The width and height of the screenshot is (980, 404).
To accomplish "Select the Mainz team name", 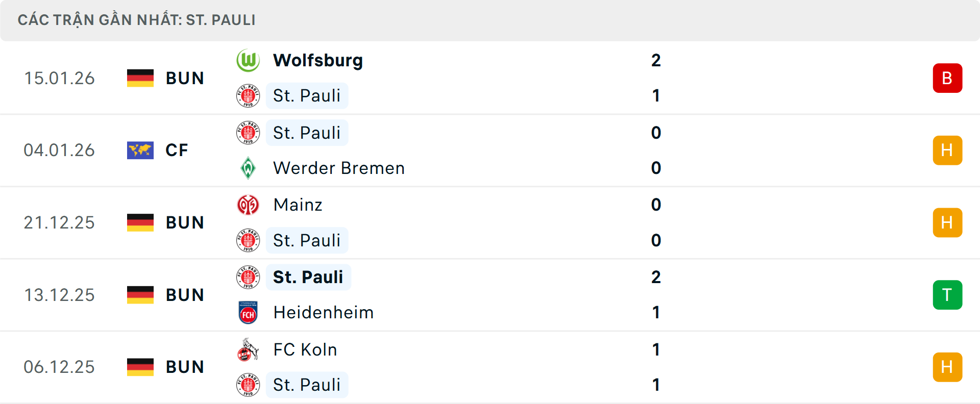I will (x=298, y=205).
